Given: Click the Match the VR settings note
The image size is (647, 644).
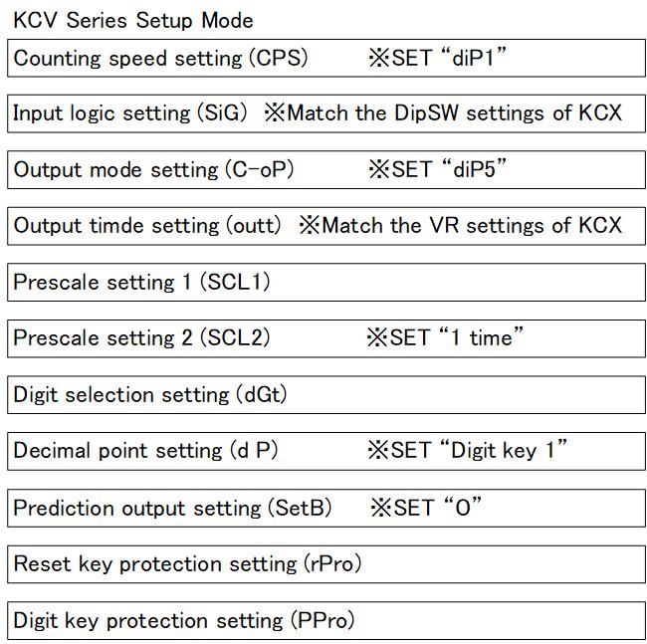Looking at the screenshot, I should [x=461, y=225].
